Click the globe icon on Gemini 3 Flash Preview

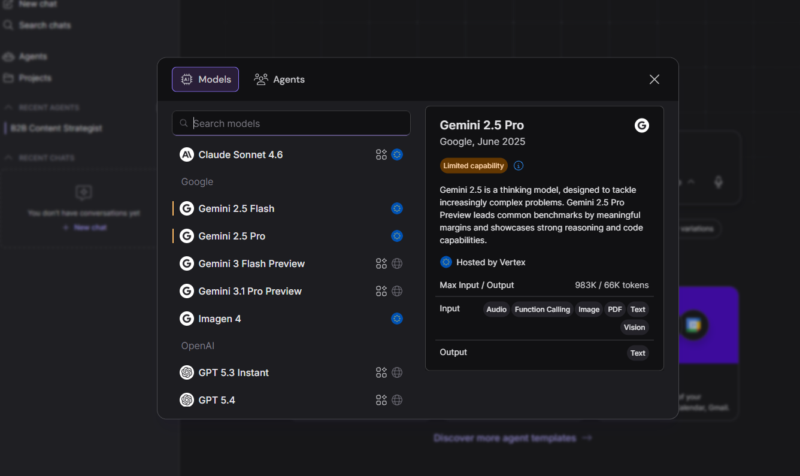pos(397,264)
